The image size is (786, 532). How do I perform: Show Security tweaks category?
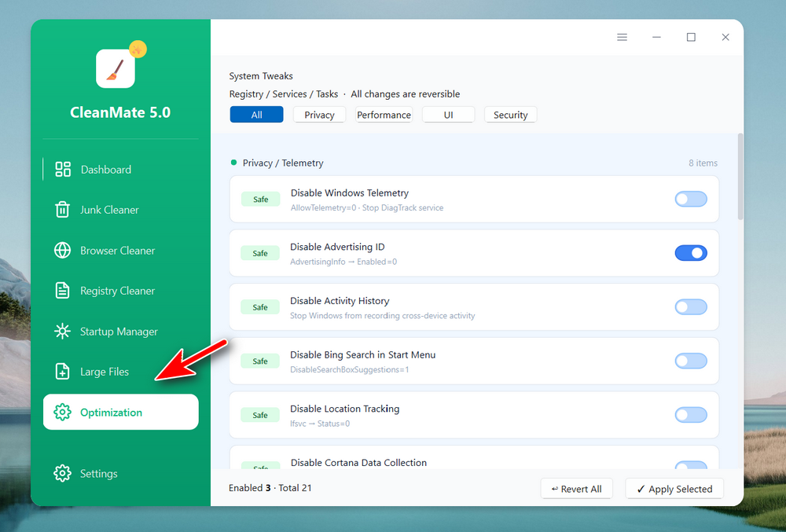click(x=510, y=115)
